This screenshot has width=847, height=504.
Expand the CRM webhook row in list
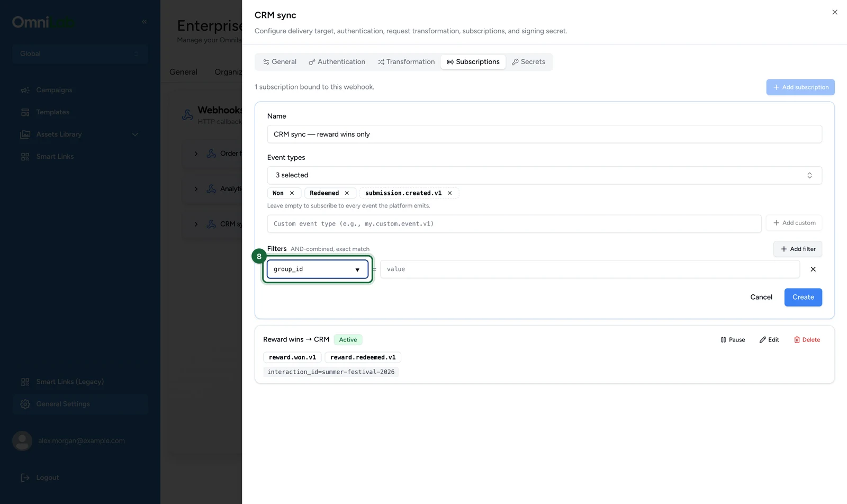pyautogui.click(x=196, y=224)
